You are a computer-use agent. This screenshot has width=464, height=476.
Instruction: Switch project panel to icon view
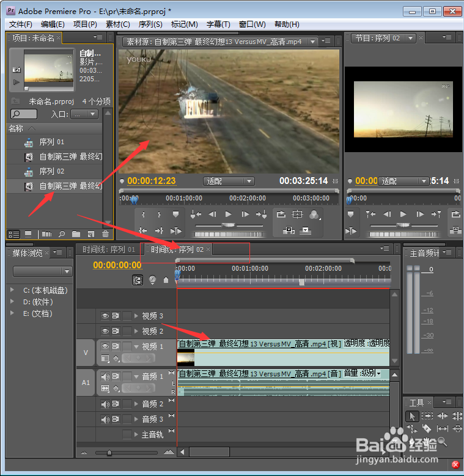(x=28, y=234)
